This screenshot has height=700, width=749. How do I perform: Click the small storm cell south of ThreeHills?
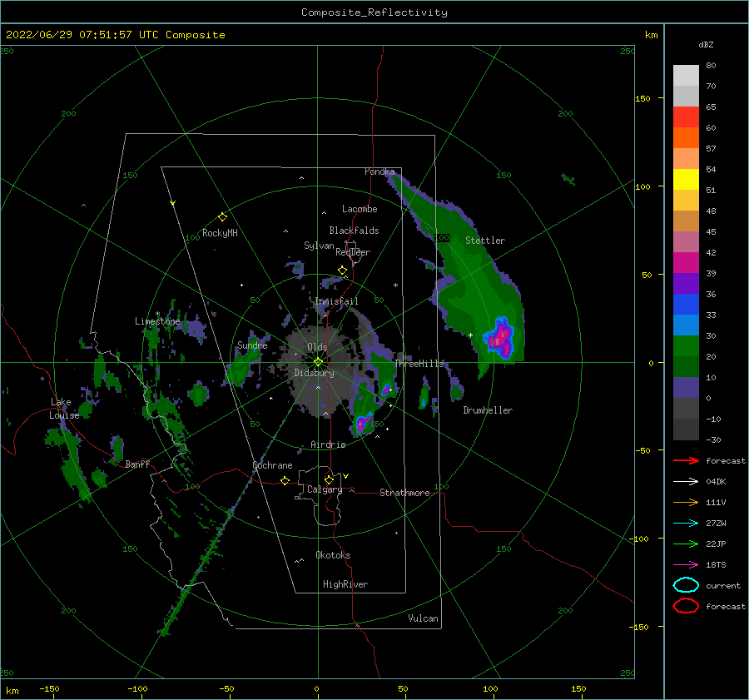tap(386, 390)
